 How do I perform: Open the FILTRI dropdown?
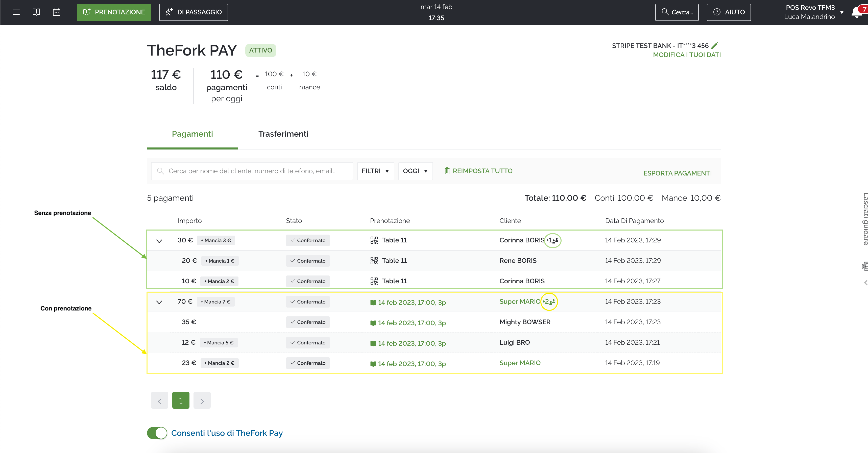[375, 171]
